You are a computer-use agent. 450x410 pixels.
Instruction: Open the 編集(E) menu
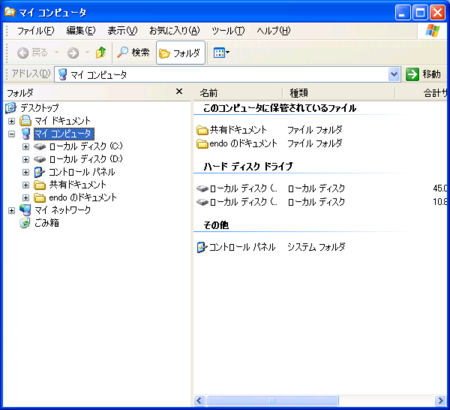(81, 31)
